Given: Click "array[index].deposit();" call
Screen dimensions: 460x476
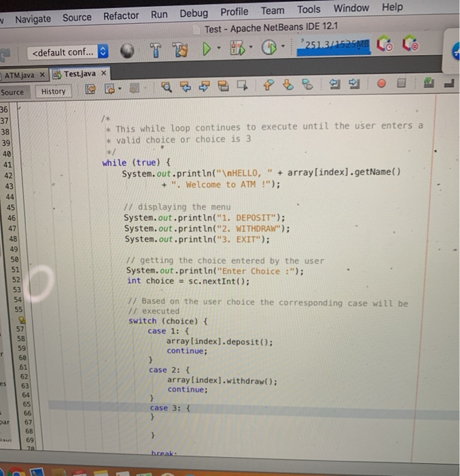Looking at the screenshot, I should tap(219, 342).
